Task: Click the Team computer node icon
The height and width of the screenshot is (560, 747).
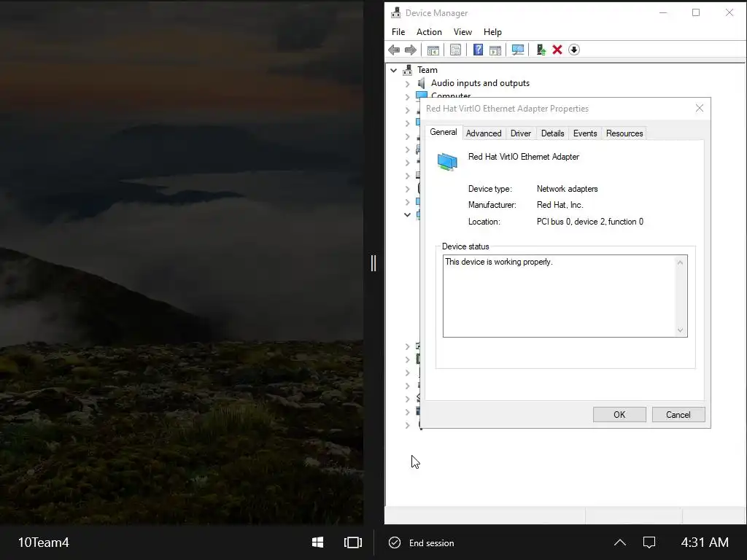Action: coord(407,70)
